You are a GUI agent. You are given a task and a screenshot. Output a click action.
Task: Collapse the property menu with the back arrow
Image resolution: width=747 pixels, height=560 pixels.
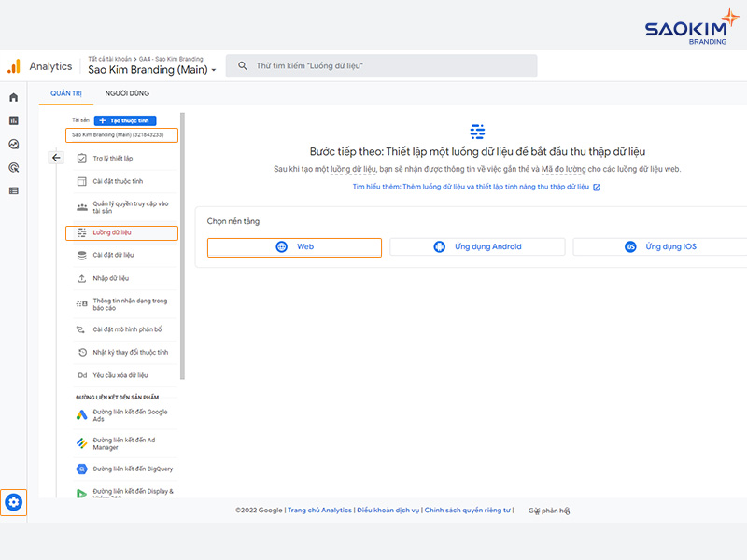click(x=56, y=158)
